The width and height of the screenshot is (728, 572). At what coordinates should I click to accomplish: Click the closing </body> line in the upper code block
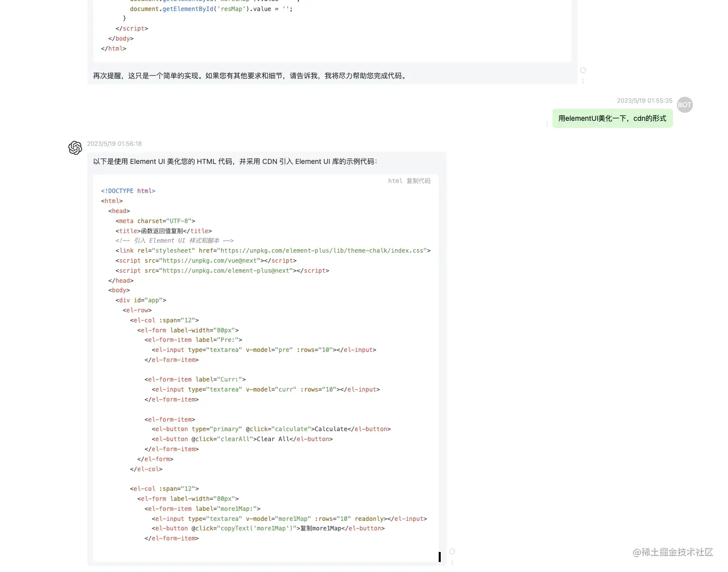pos(121,39)
